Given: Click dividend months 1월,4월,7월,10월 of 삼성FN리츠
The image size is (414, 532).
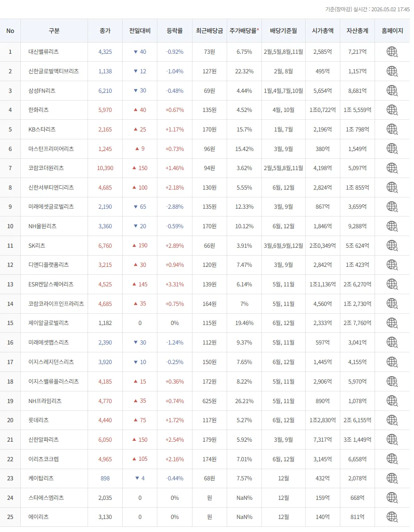Looking at the screenshot, I should point(284,91).
